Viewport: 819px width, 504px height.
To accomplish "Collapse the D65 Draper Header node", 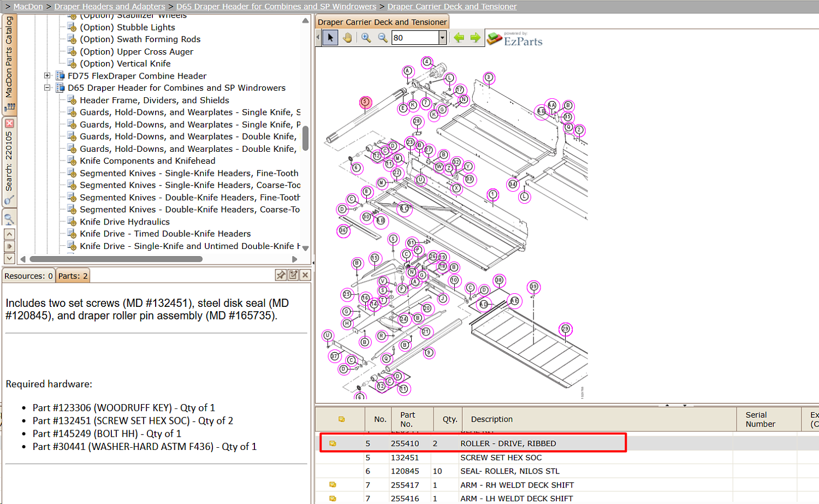I will point(48,88).
